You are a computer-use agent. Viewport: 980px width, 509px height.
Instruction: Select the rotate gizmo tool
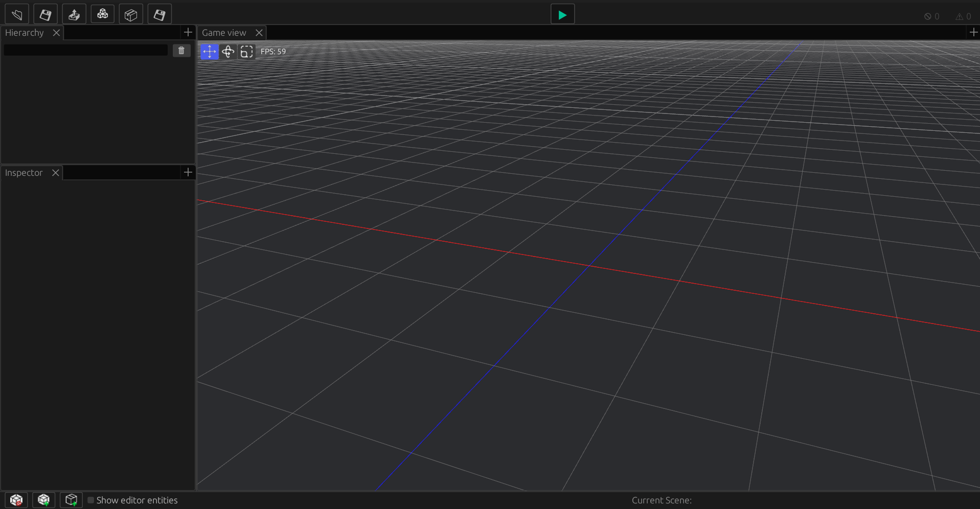coord(228,52)
